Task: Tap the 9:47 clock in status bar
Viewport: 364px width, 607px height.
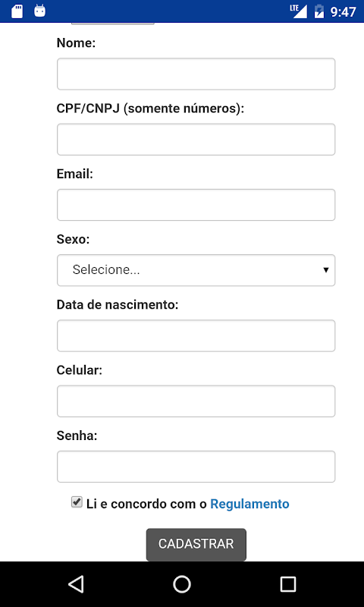Action: [x=343, y=12]
